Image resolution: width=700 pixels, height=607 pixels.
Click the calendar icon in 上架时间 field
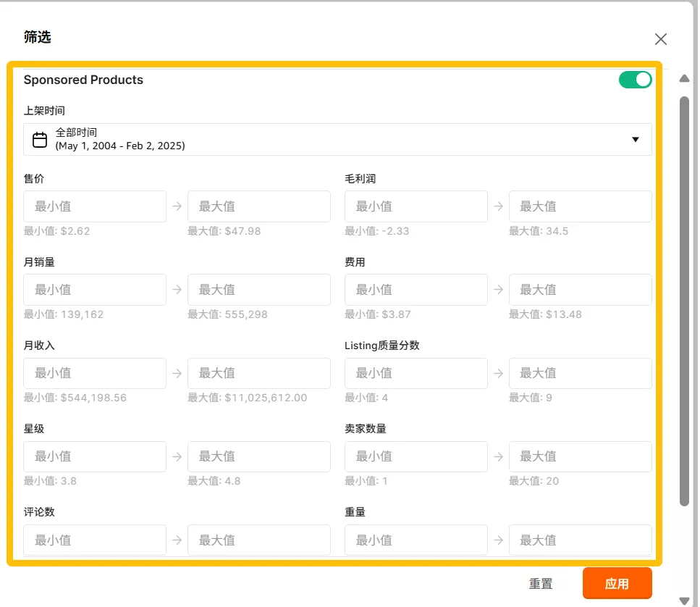(40, 139)
